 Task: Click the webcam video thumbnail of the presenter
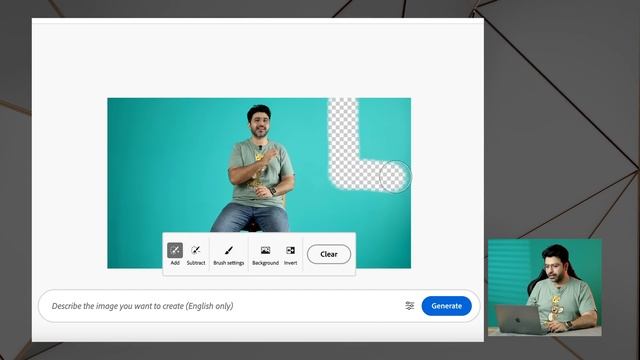[544, 287]
